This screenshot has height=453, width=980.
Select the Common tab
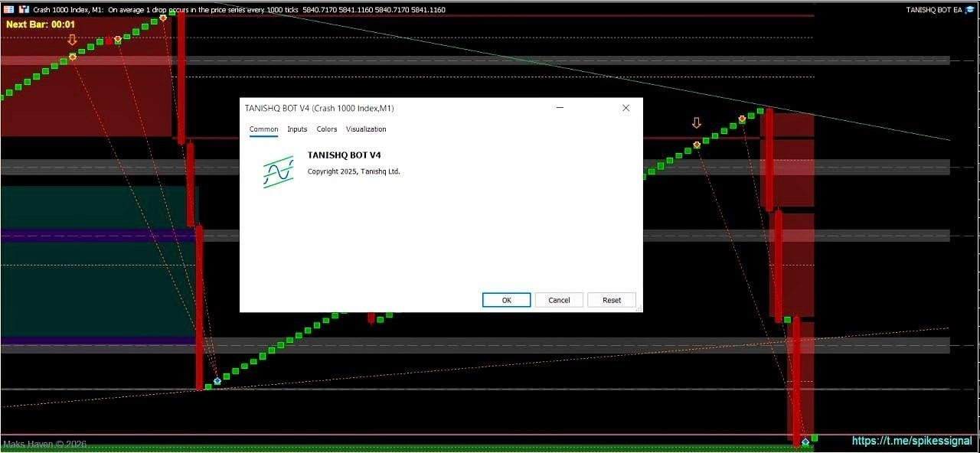click(x=263, y=129)
